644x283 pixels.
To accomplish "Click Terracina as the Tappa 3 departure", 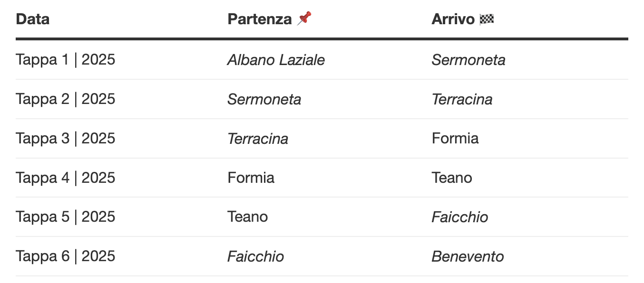I will coord(258,139).
